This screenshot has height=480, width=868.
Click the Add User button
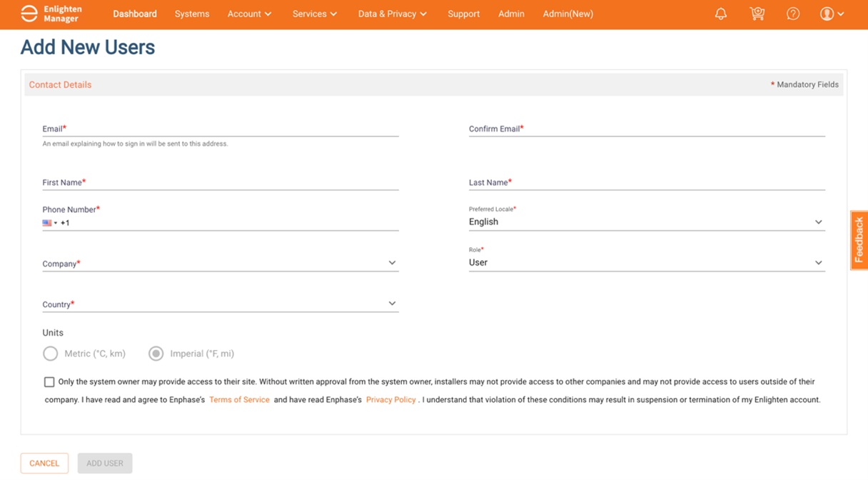pos(105,463)
